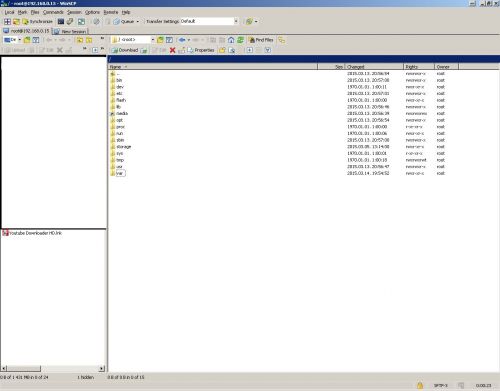The image size is (500, 391).
Task: Click the Open in PuTTY icon
Action: pos(70,22)
